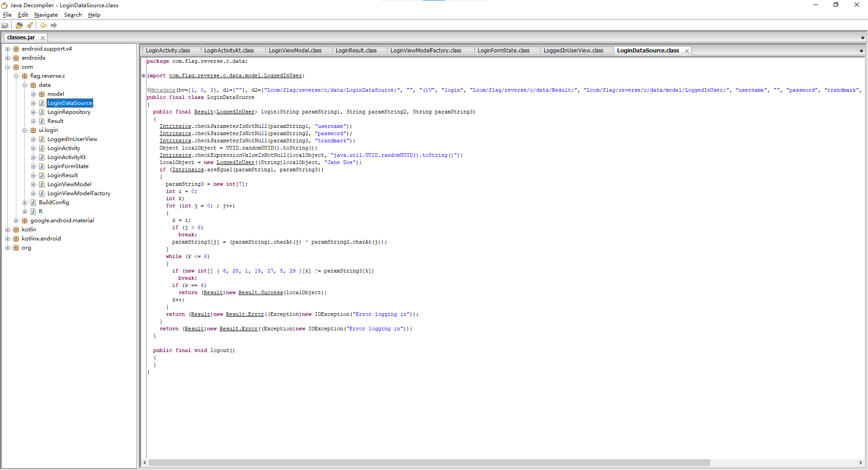Select LoginFormState in the tree
The image size is (868, 470).
click(x=68, y=166)
